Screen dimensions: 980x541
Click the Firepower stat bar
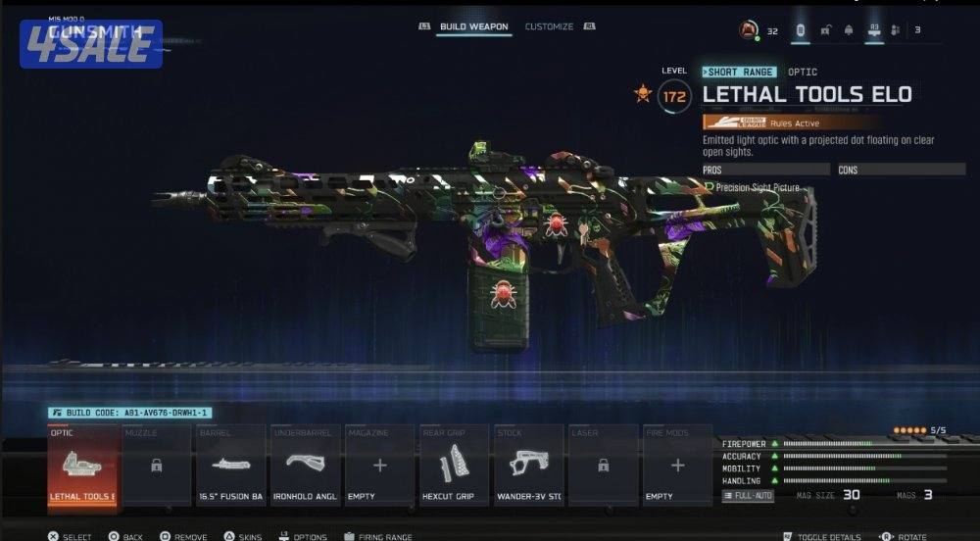coord(865,444)
